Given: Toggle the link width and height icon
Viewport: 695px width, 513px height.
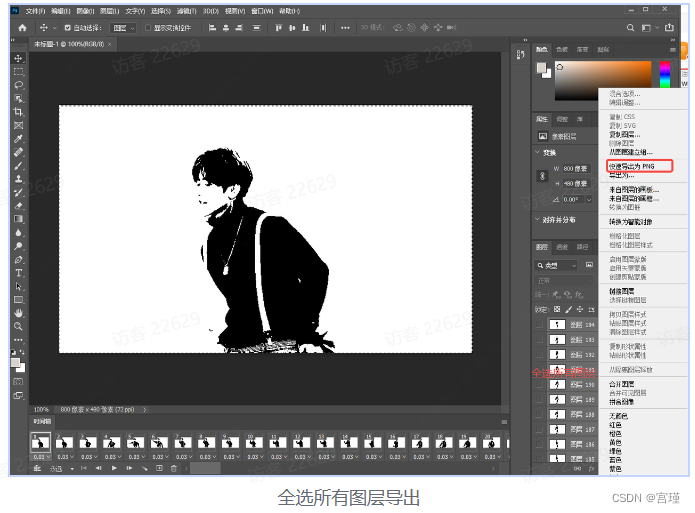Looking at the screenshot, I should (542, 176).
